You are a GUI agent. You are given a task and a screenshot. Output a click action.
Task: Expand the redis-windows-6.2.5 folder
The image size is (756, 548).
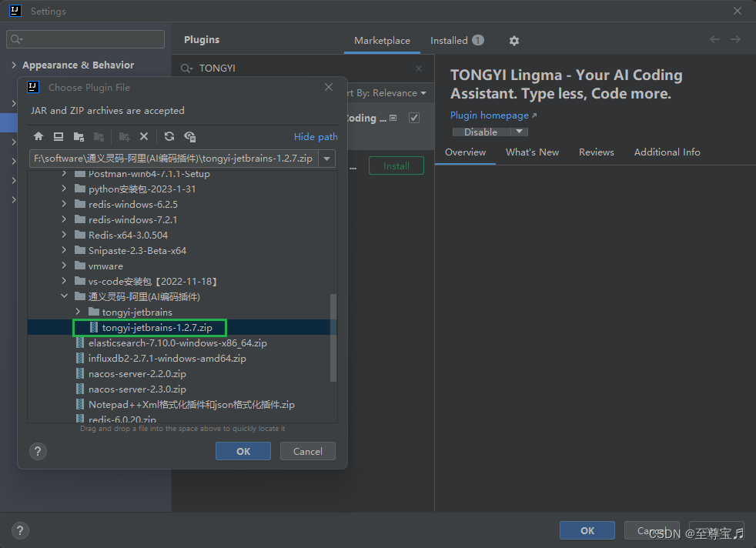pos(64,205)
